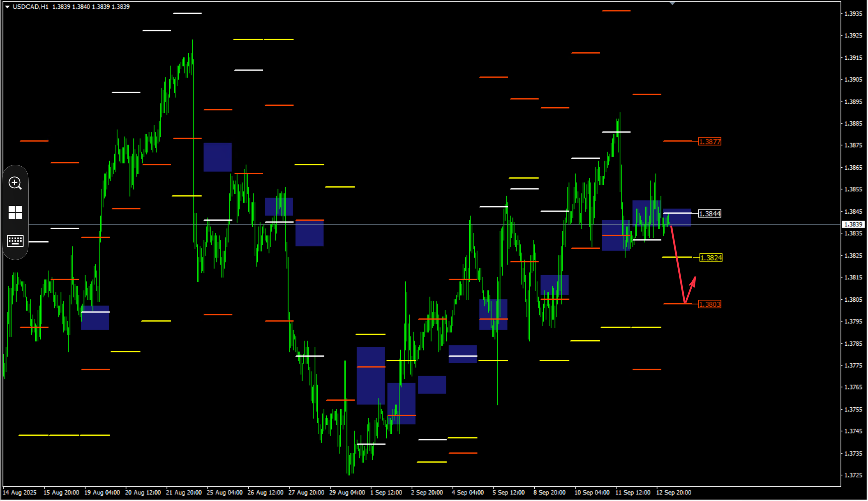Select the 1.3844 white level label
868x501 pixels.
click(x=709, y=214)
